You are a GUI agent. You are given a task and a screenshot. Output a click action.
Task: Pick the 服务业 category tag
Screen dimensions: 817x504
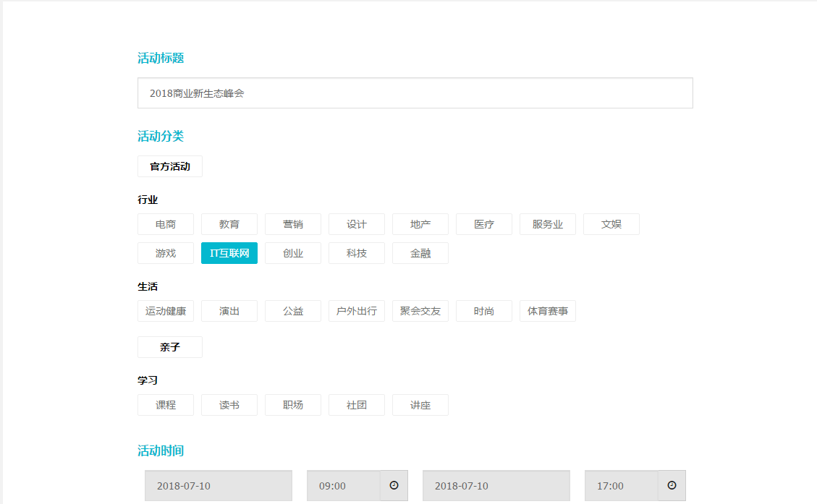coord(548,224)
